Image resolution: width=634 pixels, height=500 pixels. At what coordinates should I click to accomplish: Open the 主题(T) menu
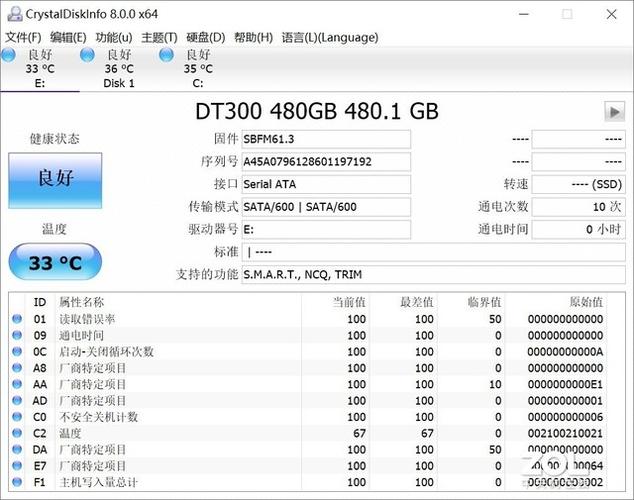point(159,37)
